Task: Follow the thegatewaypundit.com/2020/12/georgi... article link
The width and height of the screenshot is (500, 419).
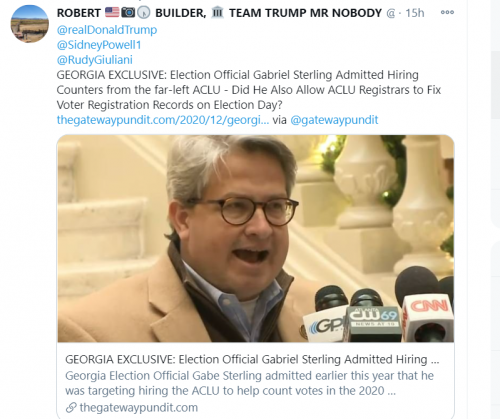Action: [163, 120]
